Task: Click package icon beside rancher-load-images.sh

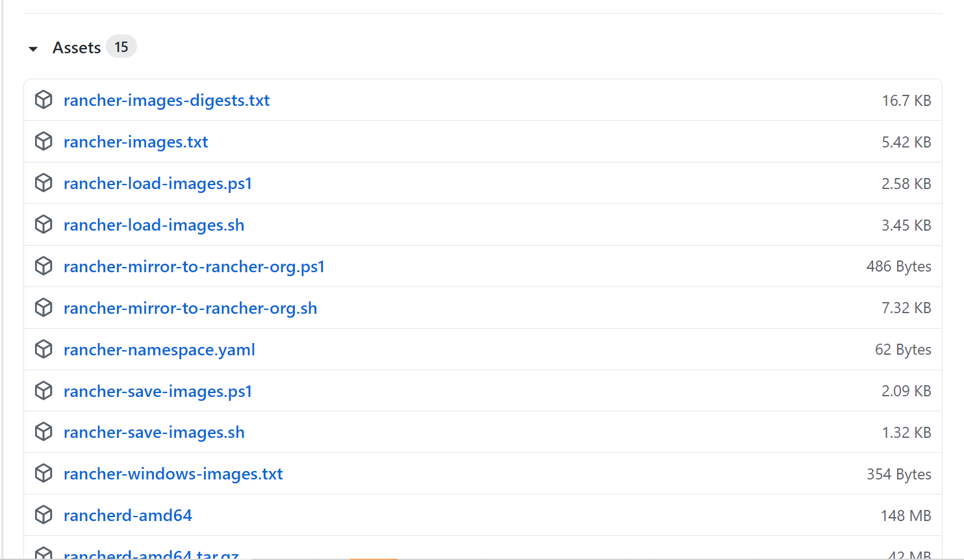Action: click(x=44, y=225)
